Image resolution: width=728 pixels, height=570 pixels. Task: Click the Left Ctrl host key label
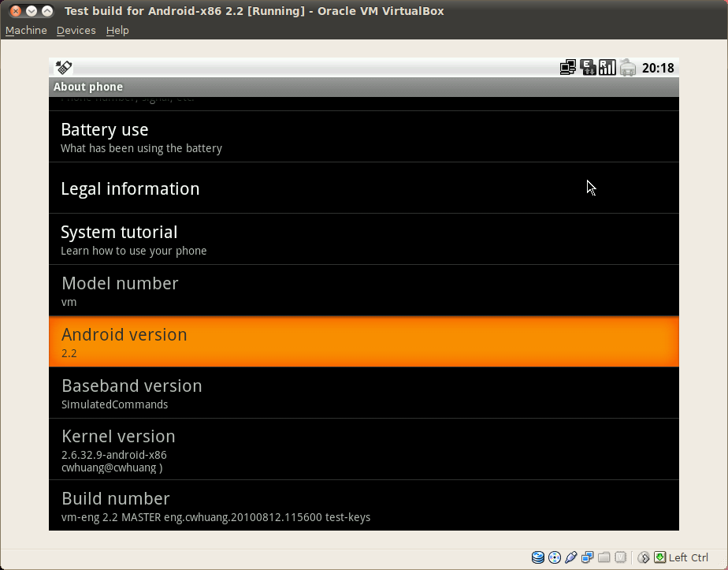pos(688,557)
